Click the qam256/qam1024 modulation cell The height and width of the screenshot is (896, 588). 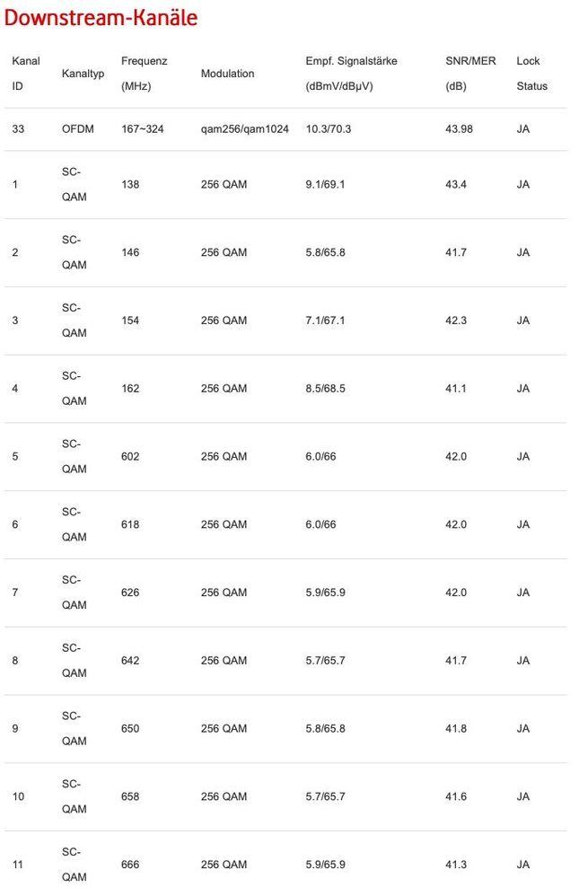245,129
